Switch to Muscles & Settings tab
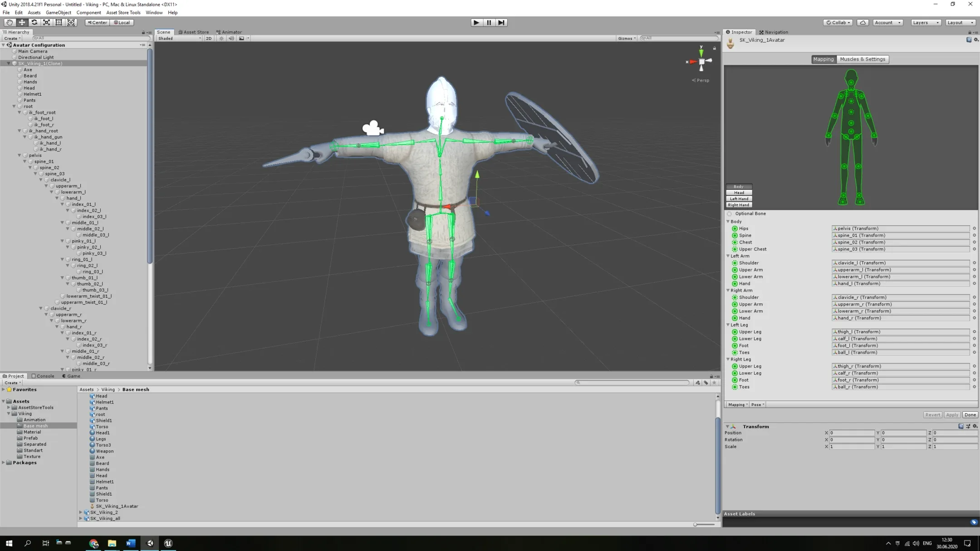This screenshot has width=980, height=551. click(x=862, y=59)
